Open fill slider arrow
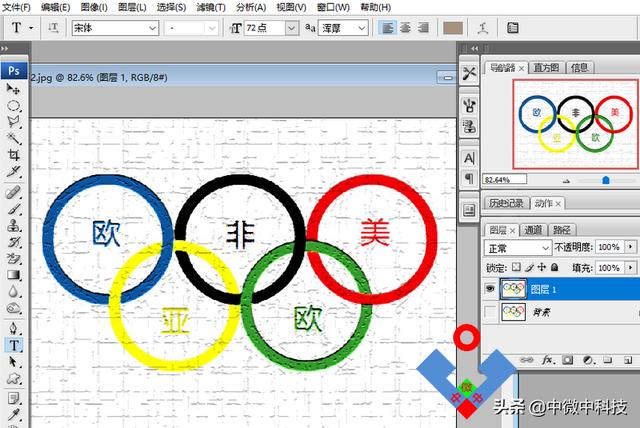 click(x=631, y=268)
